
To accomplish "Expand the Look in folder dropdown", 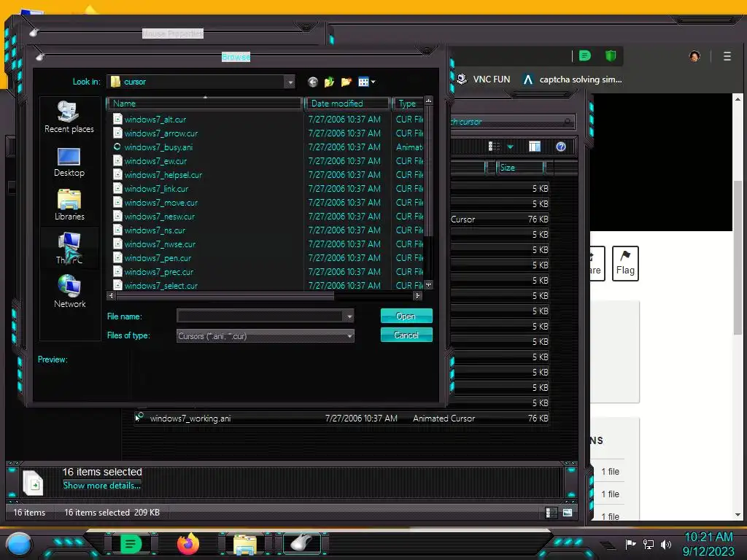I will [x=290, y=82].
